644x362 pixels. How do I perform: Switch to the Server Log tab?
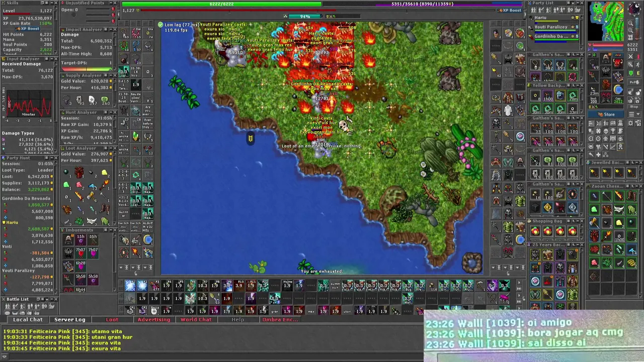click(x=70, y=320)
